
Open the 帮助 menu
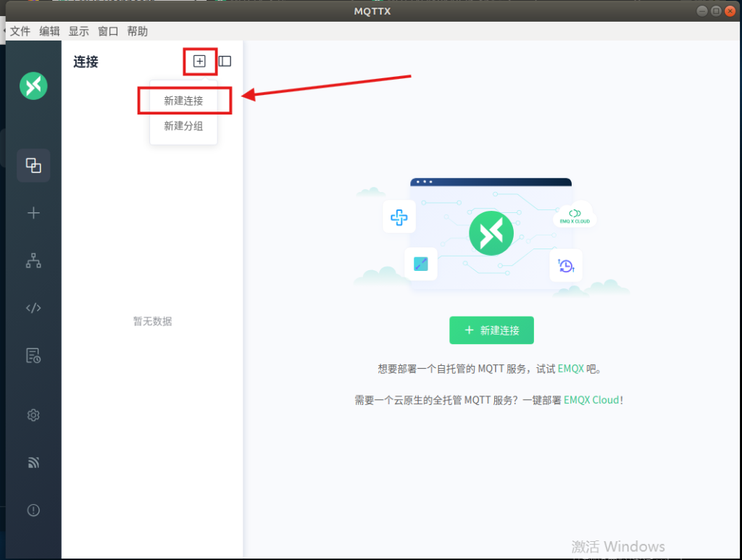click(x=137, y=31)
